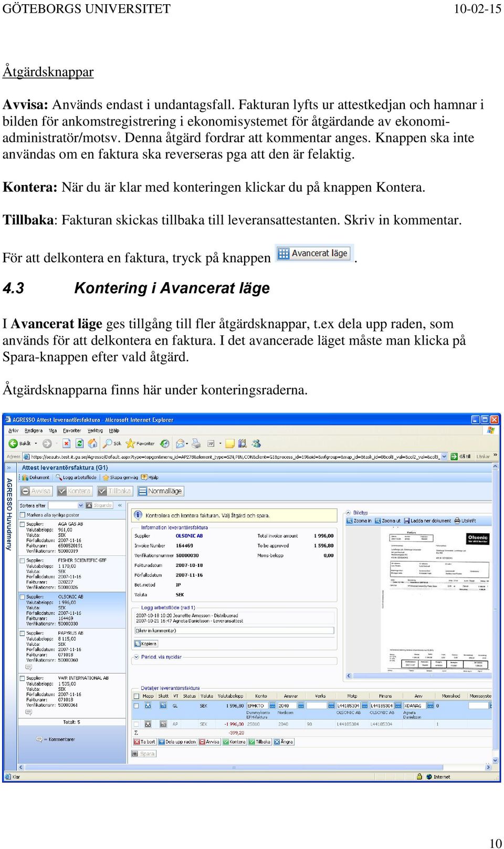Click Zooma ut on invoice image
This screenshot has width=504, height=849.
(x=387, y=521)
